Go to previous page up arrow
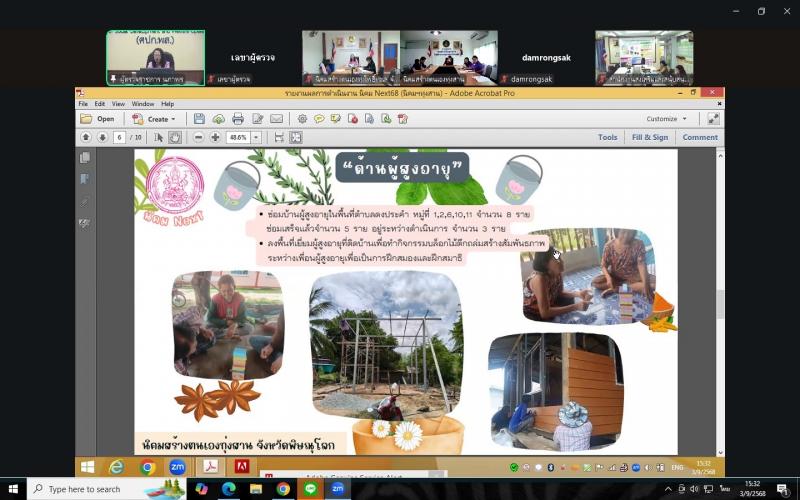Screen dimensions: 800x500 click(86, 137)
